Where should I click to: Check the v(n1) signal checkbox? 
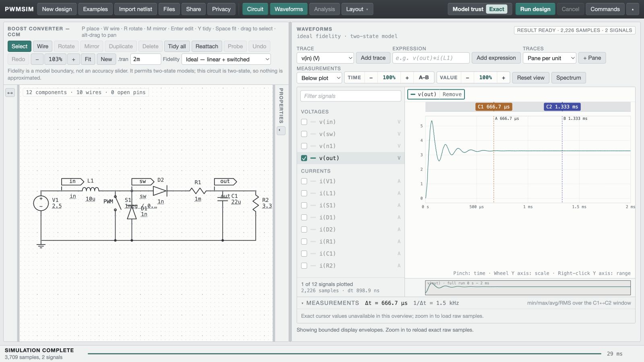tap(304, 146)
